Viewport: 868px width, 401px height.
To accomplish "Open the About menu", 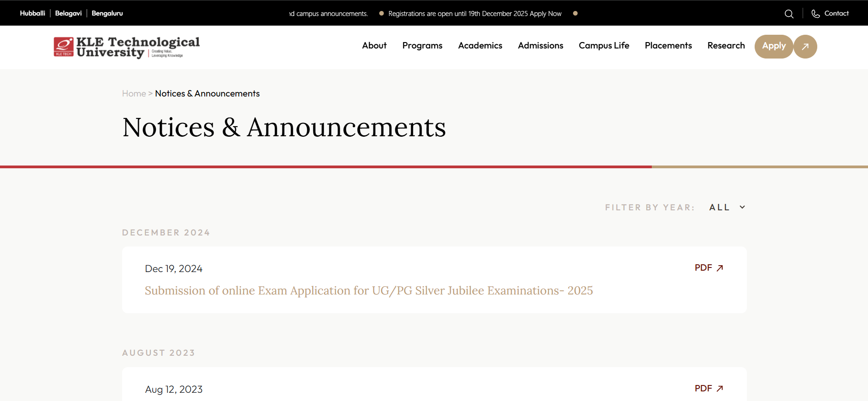I will (x=374, y=46).
